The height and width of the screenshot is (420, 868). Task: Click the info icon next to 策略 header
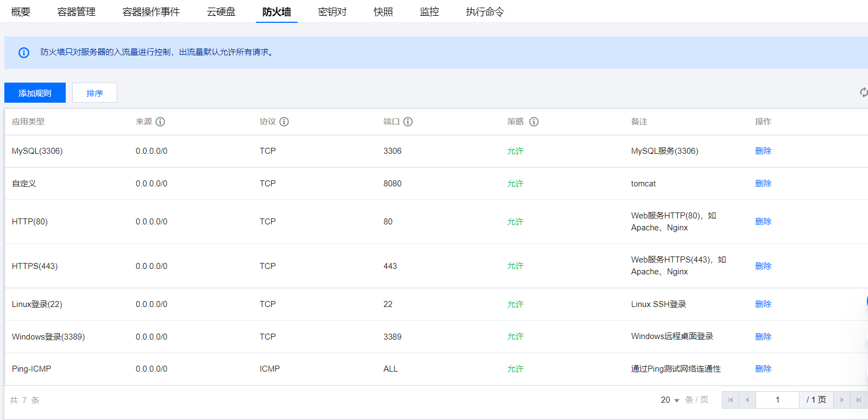534,122
